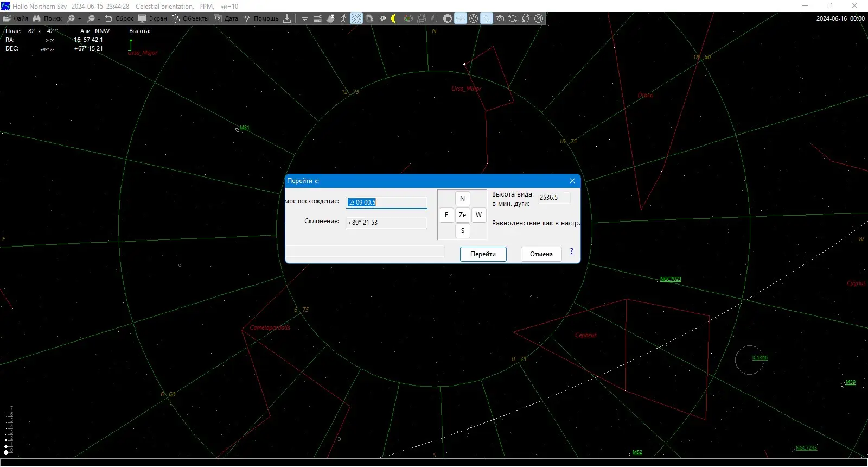
Task: Click the circled M icon
Action: click(539, 18)
